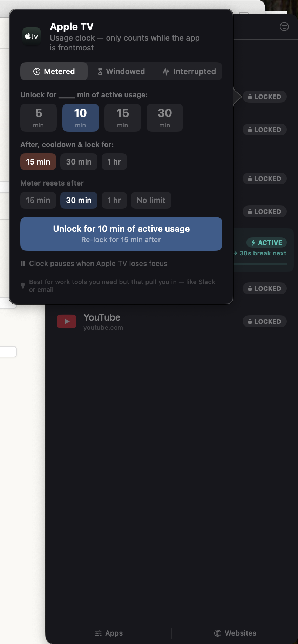Set meter reset to 15 min
Image resolution: width=298 pixels, height=644 pixels.
tap(38, 200)
